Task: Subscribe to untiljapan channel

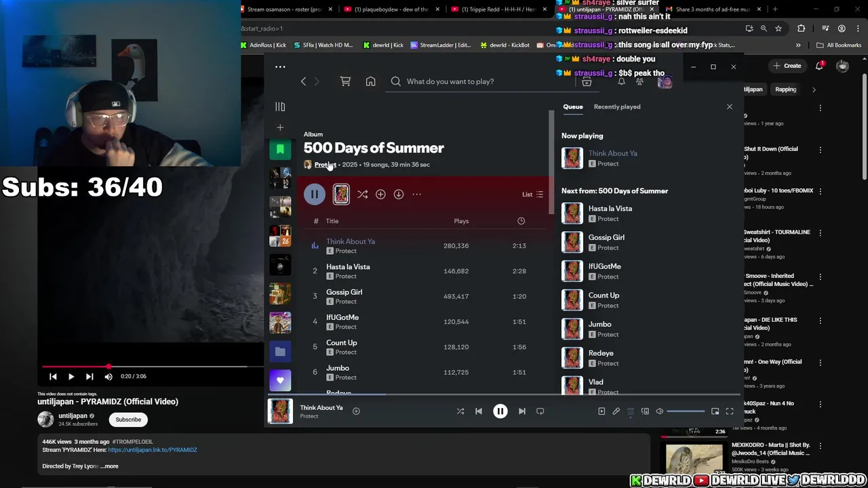Action: 128,420
